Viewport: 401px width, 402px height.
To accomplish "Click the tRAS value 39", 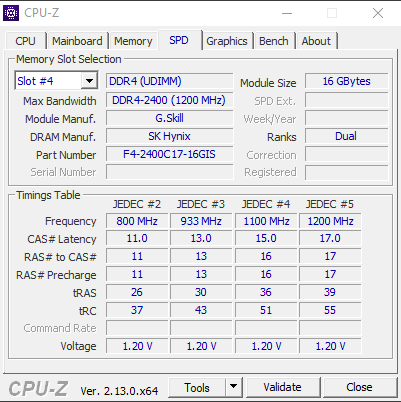I will pyautogui.click(x=330, y=292).
